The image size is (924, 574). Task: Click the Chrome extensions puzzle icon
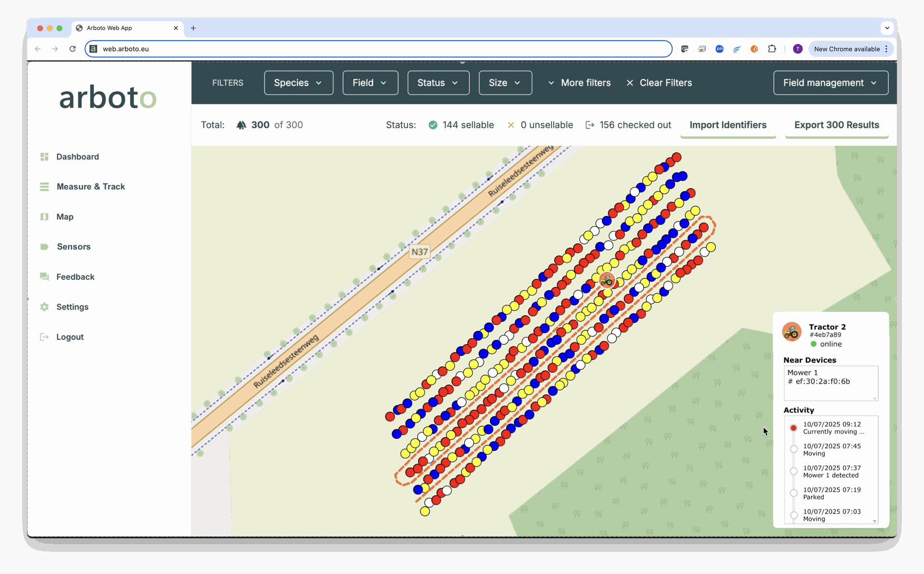[772, 49]
